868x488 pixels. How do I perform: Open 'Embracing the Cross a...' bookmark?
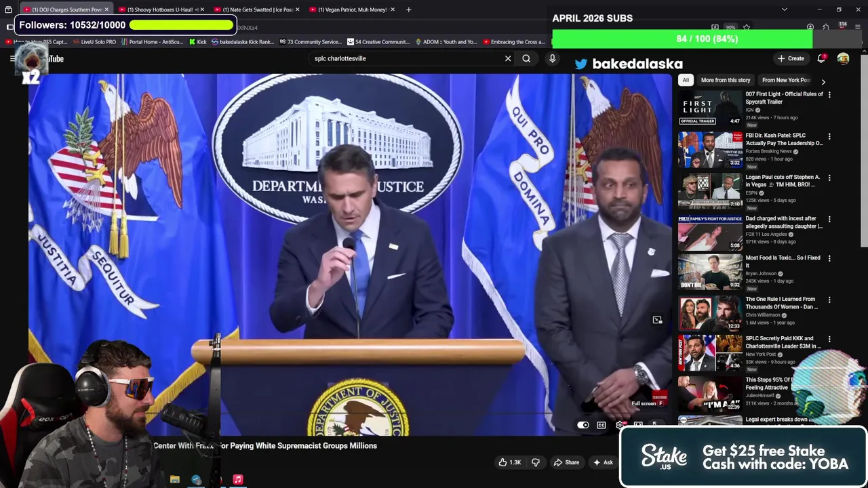(515, 42)
